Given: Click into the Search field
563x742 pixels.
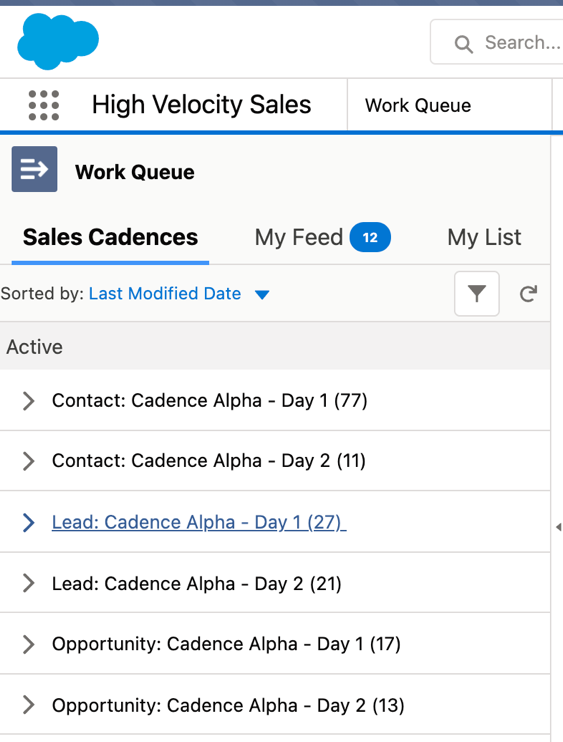Looking at the screenshot, I should tap(522, 43).
